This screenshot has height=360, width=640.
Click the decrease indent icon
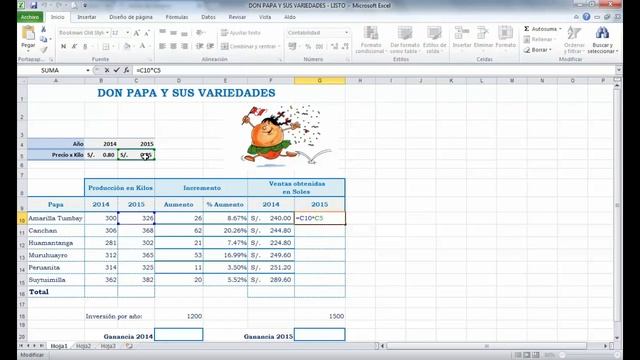pos(200,47)
